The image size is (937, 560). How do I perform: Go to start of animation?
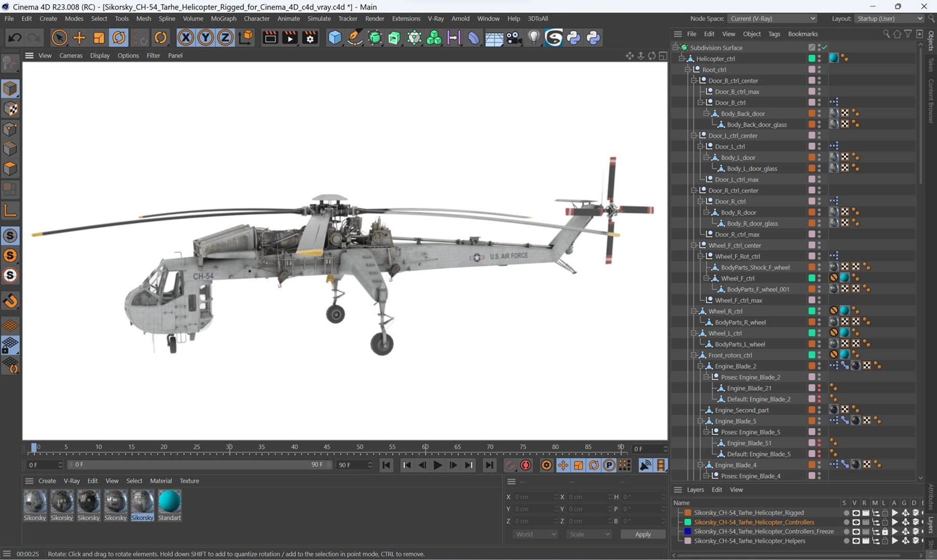387,465
